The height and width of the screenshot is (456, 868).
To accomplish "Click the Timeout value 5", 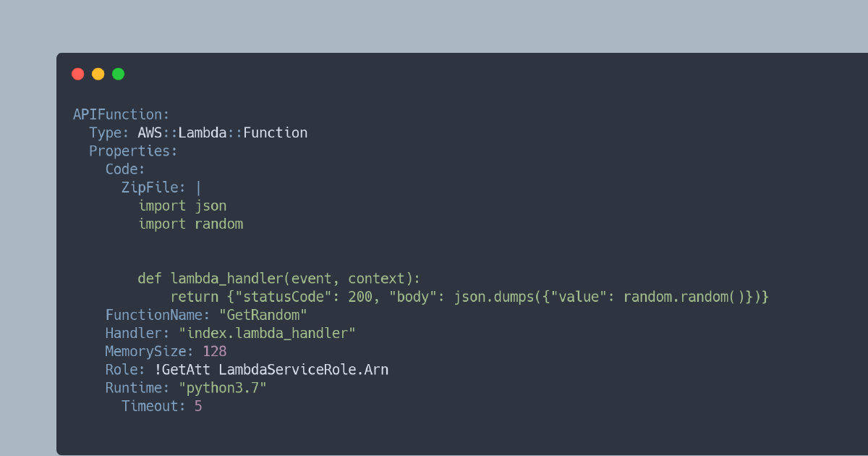I will point(198,406).
